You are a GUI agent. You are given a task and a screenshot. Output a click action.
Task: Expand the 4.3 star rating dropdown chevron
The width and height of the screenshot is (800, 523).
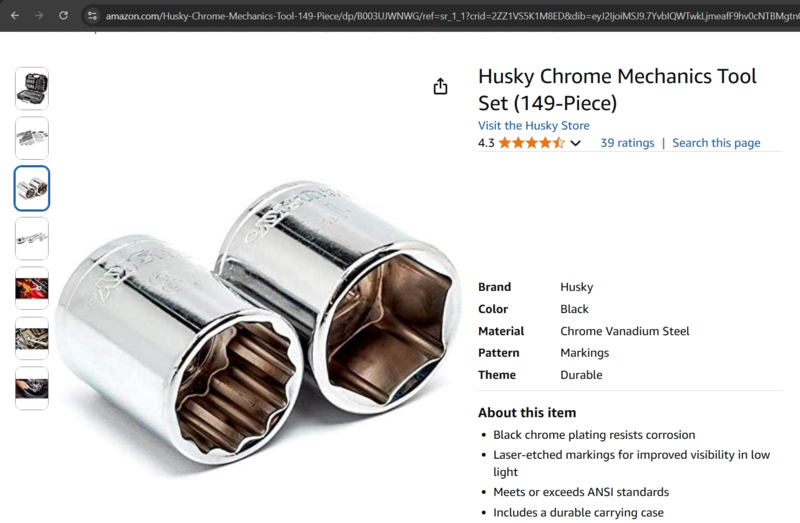[x=576, y=143]
